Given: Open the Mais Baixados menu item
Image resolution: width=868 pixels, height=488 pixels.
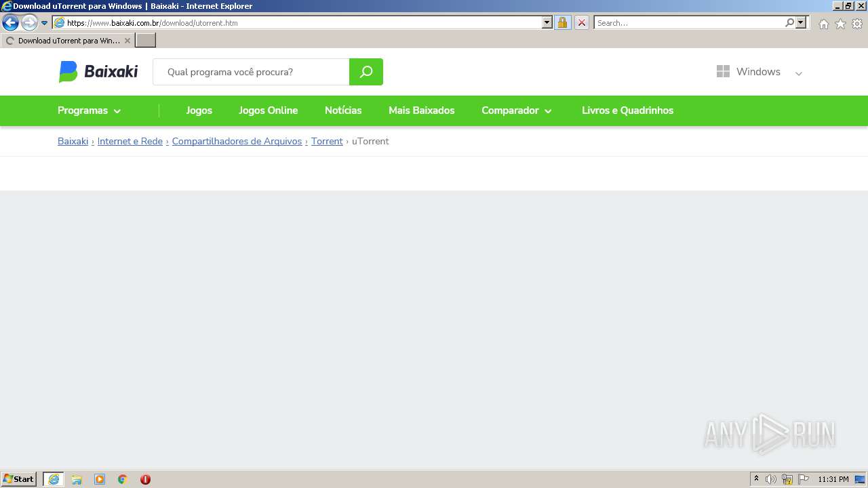Looking at the screenshot, I should point(422,110).
